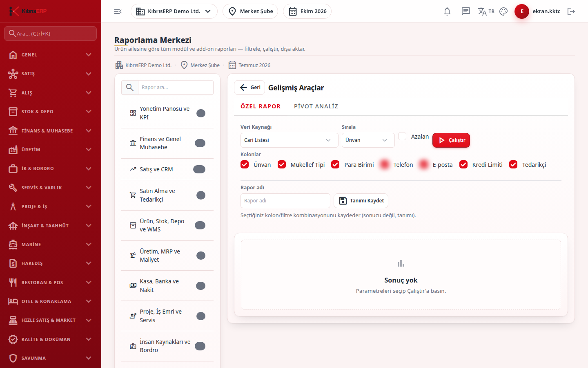The image size is (588, 368).
Task: Uncheck the Ünvan column checkbox
Action: [x=245, y=164]
